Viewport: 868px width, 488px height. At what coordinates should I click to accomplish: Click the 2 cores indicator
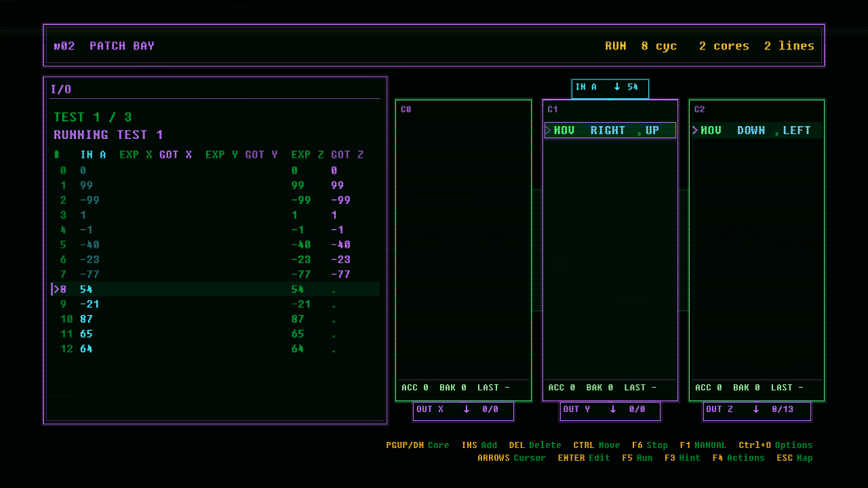[724, 46]
